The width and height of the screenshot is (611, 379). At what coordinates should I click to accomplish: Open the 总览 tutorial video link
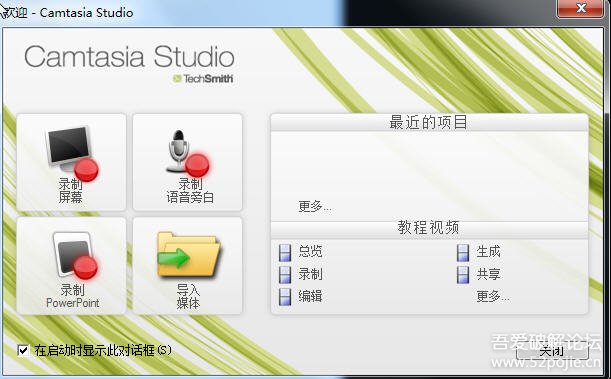coord(310,252)
